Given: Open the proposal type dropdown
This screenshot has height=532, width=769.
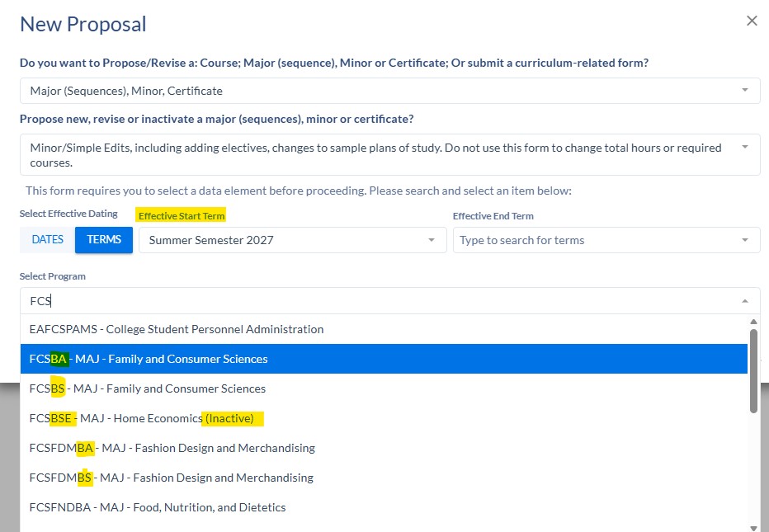Looking at the screenshot, I should pyautogui.click(x=743, y=90).
